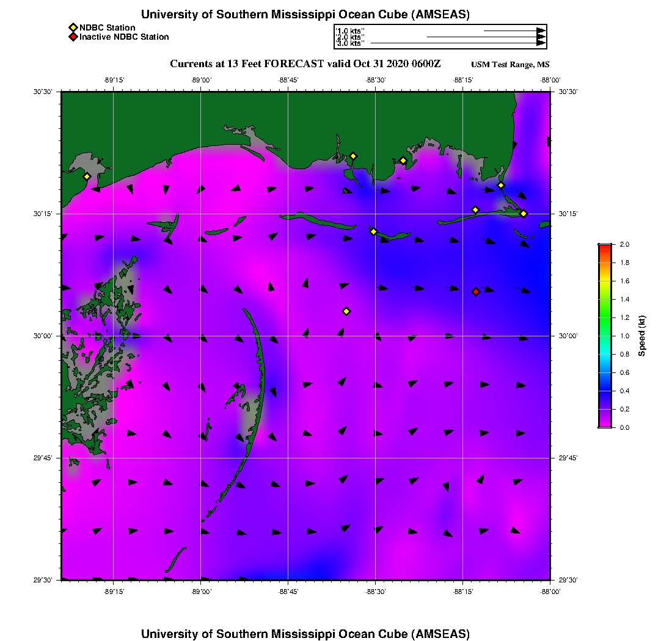Select the 2.0 kts label in the scale legend

[350, 37]
